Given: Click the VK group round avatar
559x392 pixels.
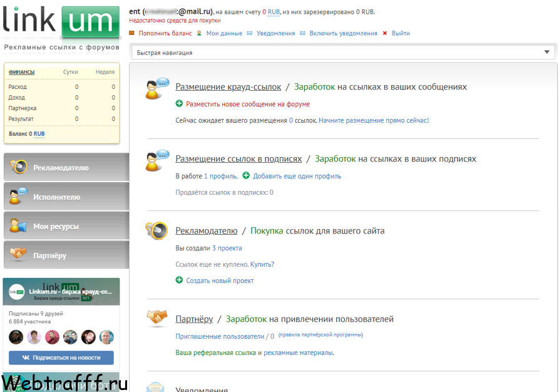Looking at the screenshot, I should pos(16,292).
